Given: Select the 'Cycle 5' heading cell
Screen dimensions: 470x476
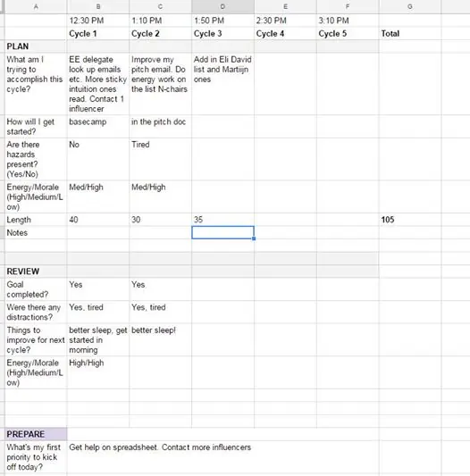Looking at the screenshot, I should click(x=348, y=33).
